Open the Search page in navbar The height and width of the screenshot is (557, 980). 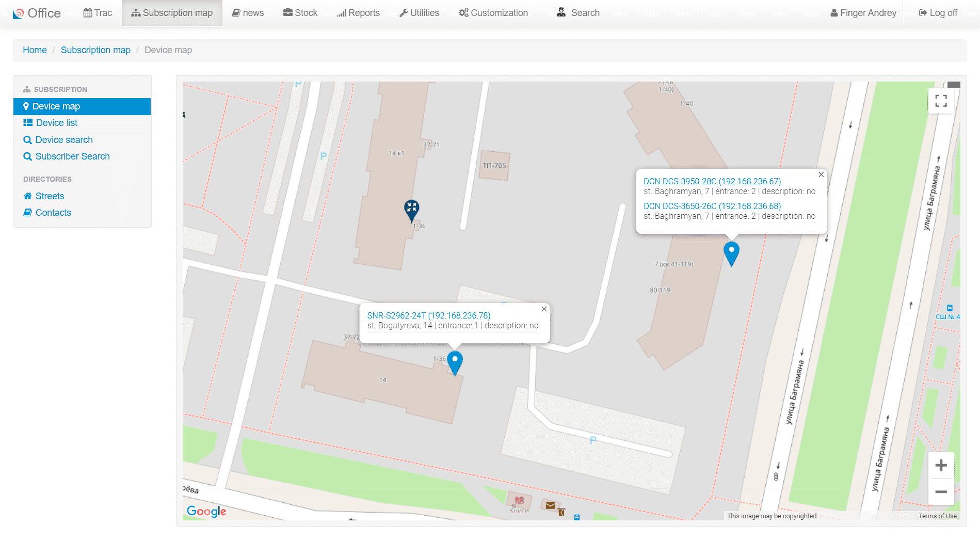click(x=578, y=13)
